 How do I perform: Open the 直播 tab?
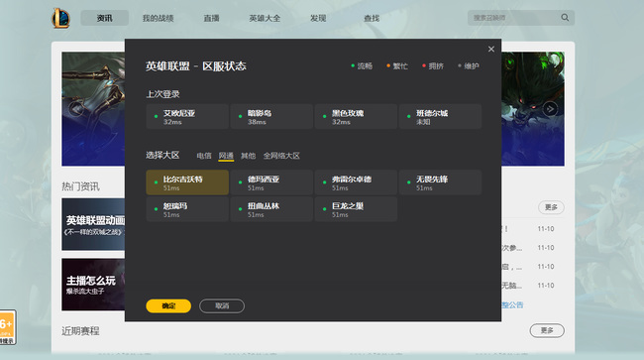click(x=211, y=18)
